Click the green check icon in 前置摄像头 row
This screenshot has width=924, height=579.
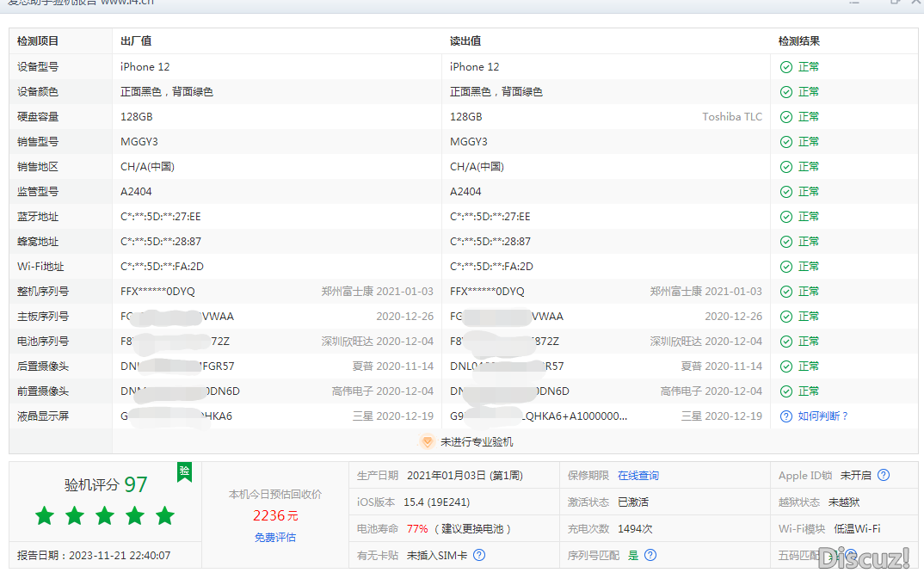tap(786, 391)
